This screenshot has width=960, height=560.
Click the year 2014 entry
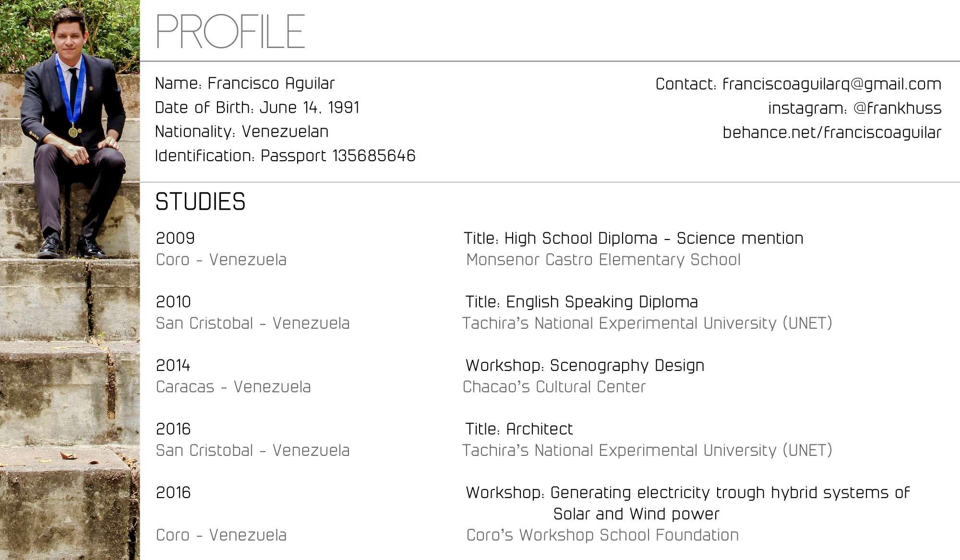pos(173,366)
